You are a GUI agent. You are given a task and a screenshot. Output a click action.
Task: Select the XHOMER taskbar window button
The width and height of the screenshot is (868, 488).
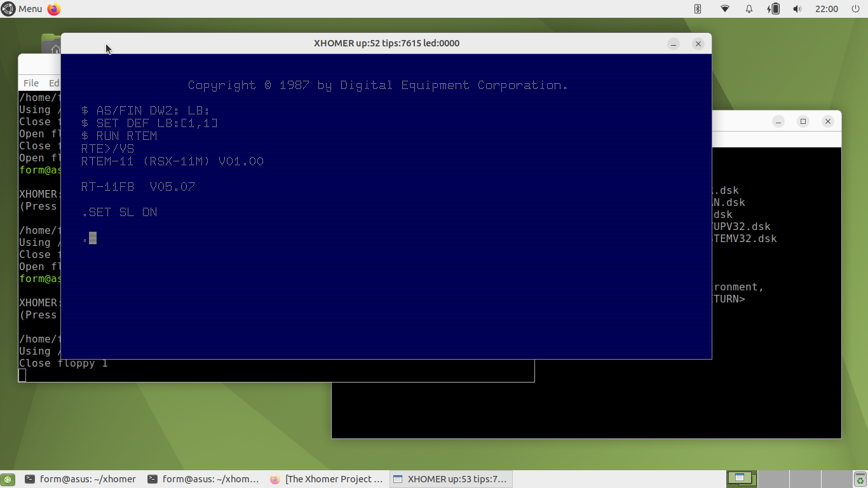pyautogui.click(x=450, y=479)
